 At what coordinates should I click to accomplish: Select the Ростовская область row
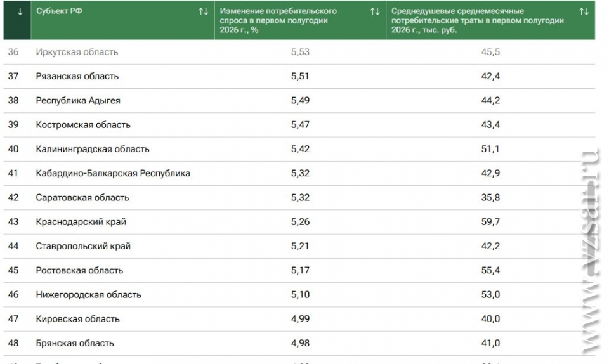click(x=299, y=271)
